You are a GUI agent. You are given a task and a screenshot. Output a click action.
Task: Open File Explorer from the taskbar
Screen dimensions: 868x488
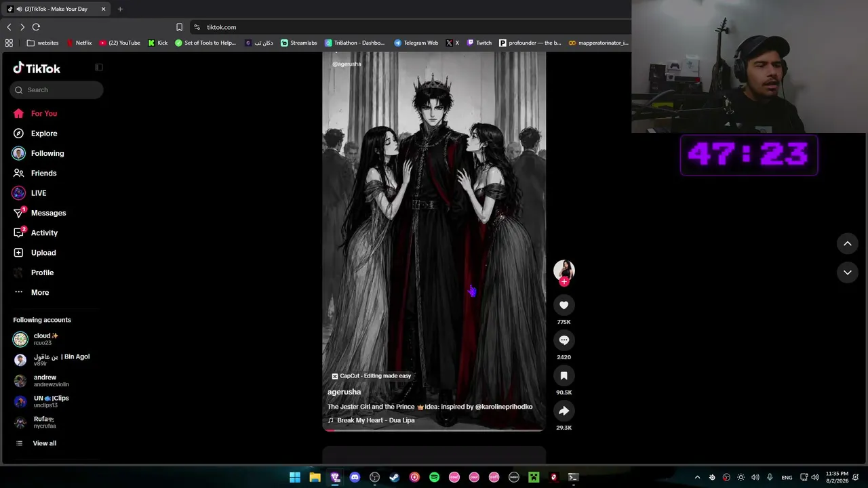315,477
